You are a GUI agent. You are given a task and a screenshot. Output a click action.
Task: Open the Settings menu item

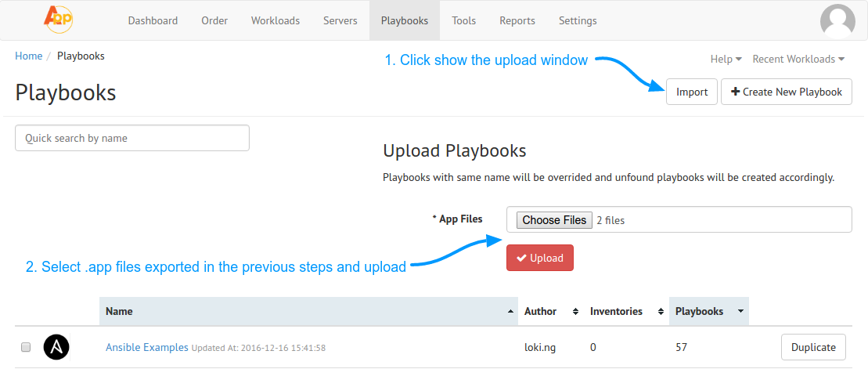point(578,20)
